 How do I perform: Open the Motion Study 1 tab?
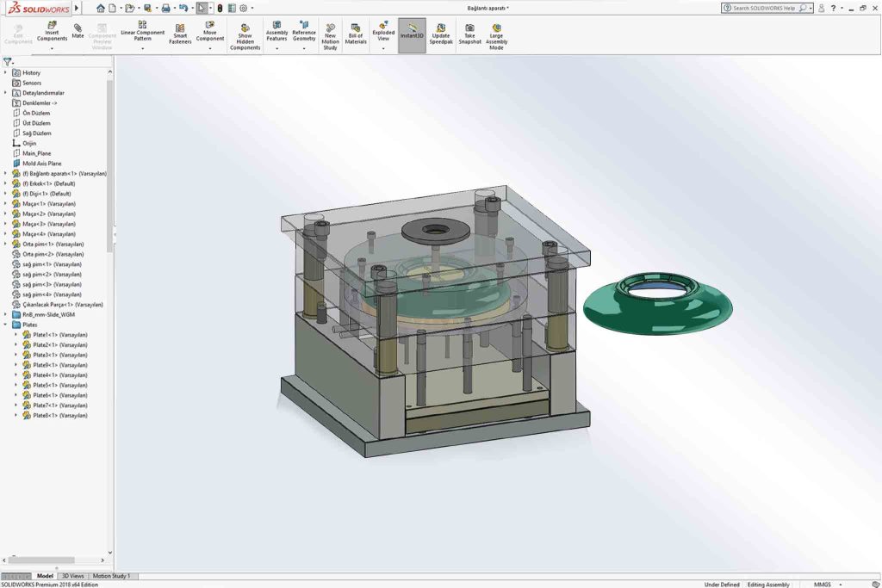[x=111, y=576]
